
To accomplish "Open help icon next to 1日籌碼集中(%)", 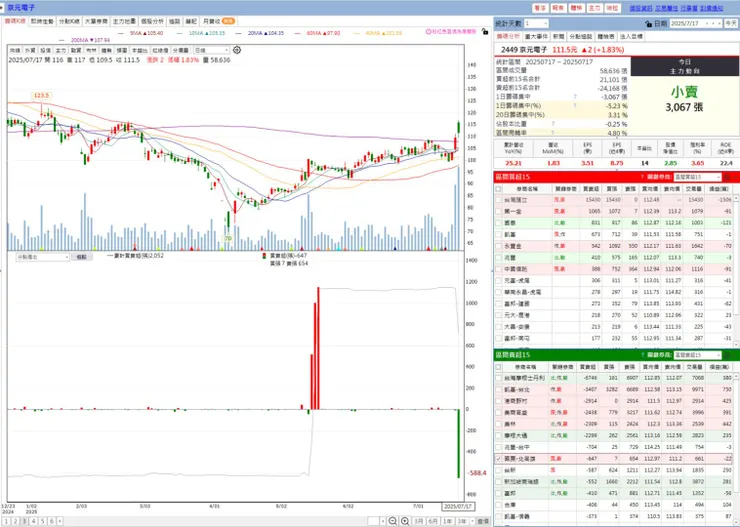I will click(575, 106).
